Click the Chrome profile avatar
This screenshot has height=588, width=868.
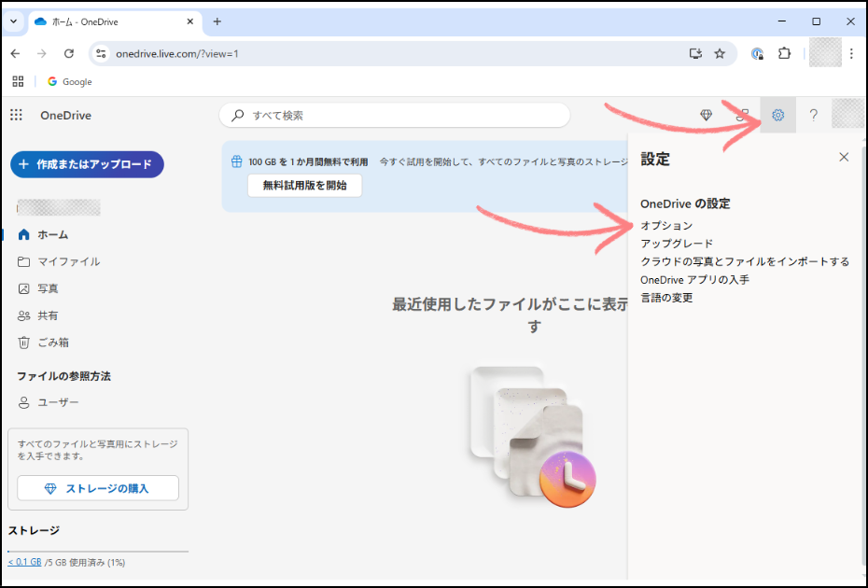(x=825, y=53)
